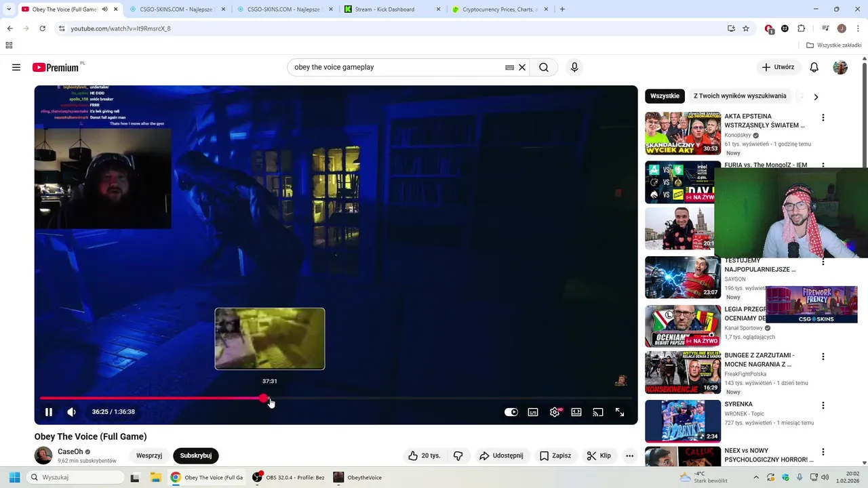Image resolution: width=868 pixels, height=488 pixels.
Task: Enter fullscreen mode
Action: tap(620, 412)
